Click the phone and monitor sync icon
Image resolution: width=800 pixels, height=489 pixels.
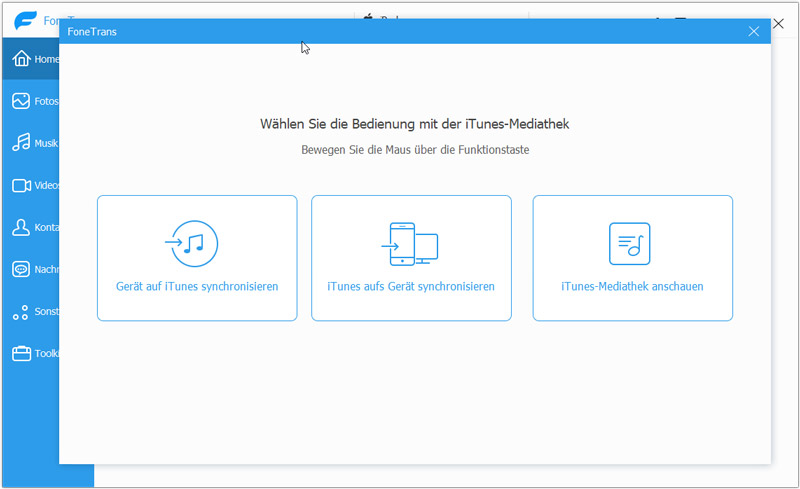(410, 244)
